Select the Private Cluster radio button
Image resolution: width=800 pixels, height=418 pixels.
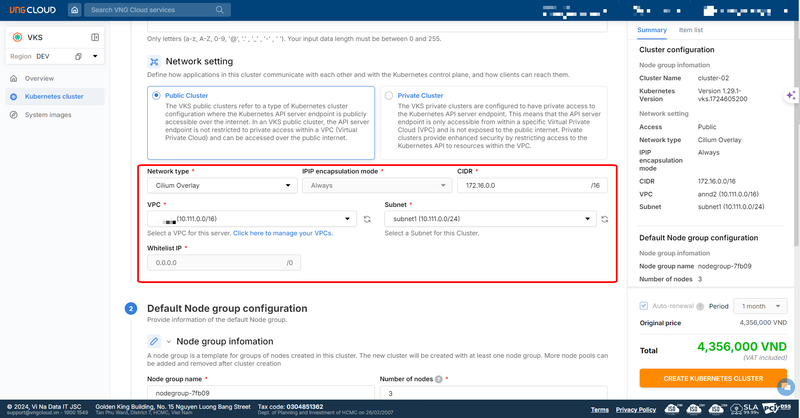tap(389, 96)
